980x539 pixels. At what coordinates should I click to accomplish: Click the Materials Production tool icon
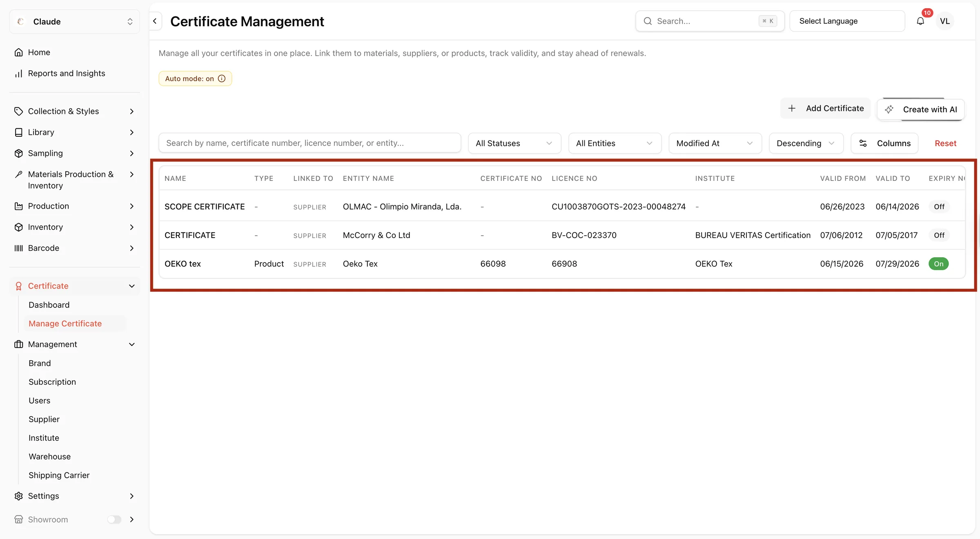(18, 174)
